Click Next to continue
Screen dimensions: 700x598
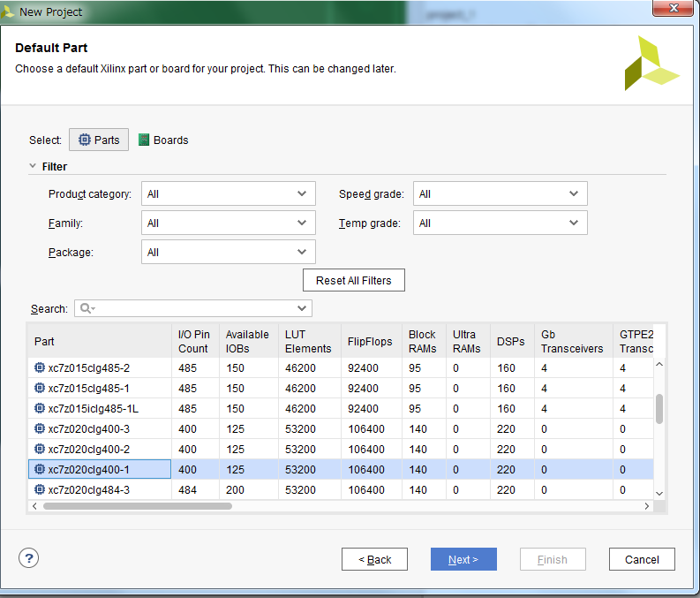pos(463,559)
